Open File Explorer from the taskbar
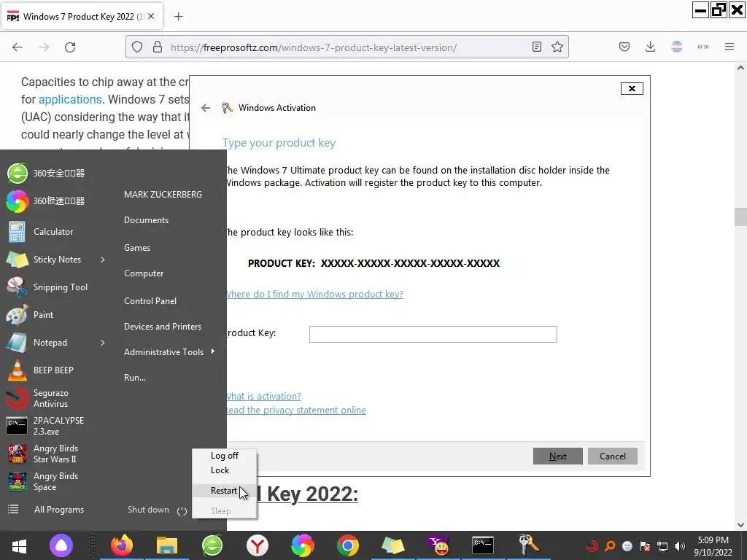This screenshot has width=747, height=560. pyautogui.click(x=167, y=545)
